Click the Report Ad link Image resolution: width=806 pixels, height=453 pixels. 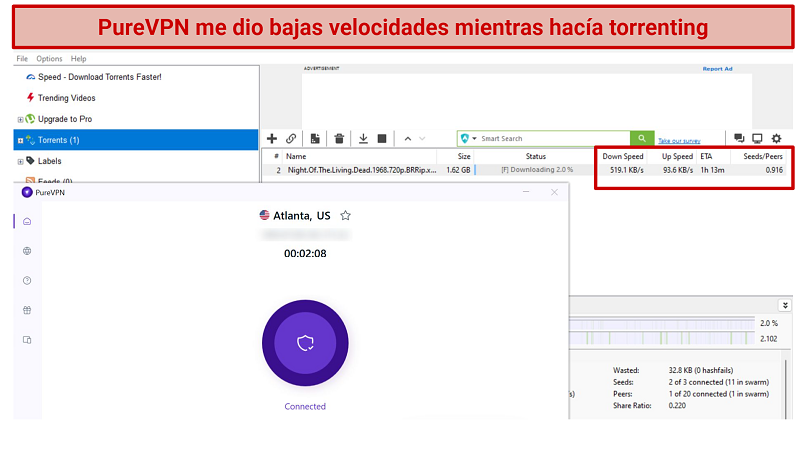(x=717, y=69)
